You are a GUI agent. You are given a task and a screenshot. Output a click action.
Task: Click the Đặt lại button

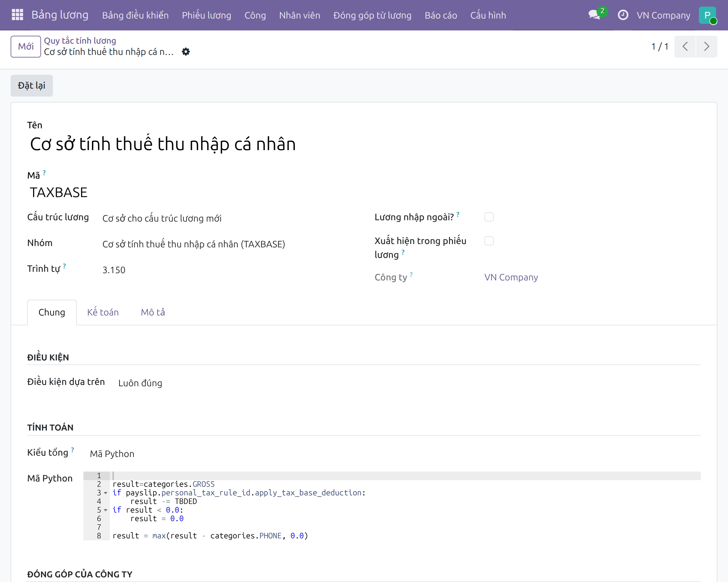tap(32, 85)
